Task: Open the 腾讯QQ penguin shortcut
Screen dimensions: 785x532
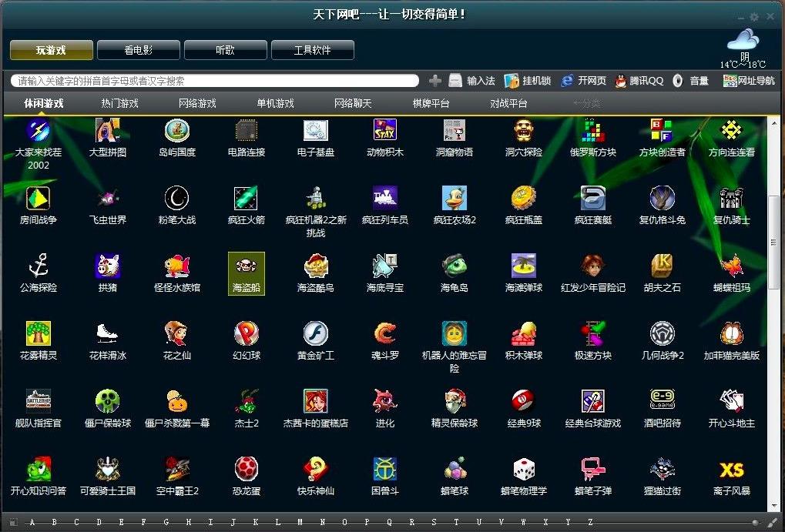Action: [x=620, y=81]
